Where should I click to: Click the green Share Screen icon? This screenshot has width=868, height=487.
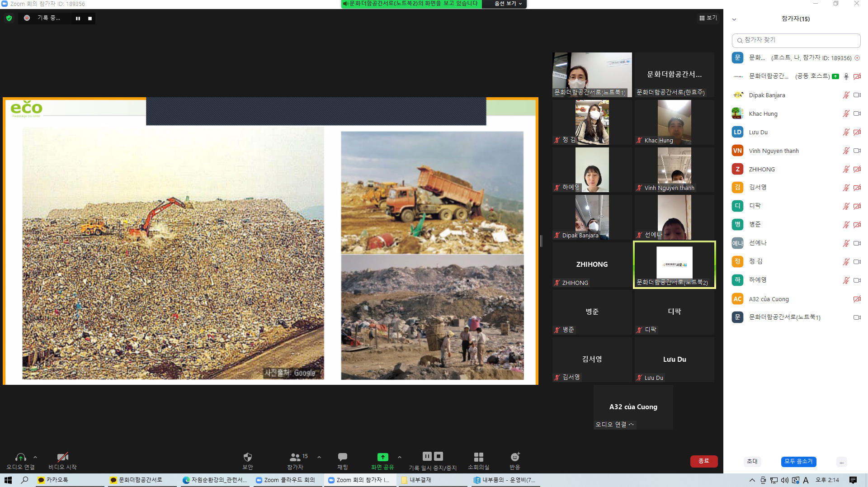[382, 457]
